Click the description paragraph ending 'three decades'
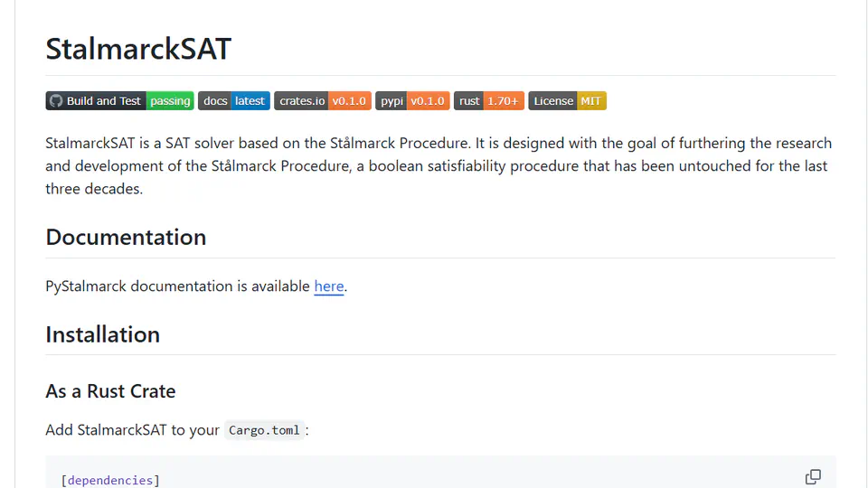The image size is (868, 488). point(440,166)
